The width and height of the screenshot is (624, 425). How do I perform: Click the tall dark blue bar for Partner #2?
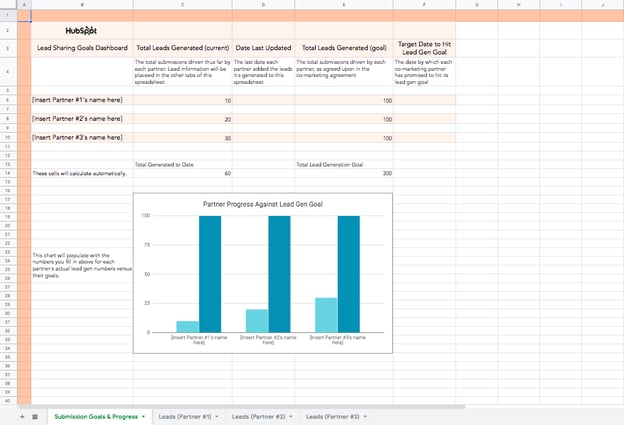tap(279, 274)
